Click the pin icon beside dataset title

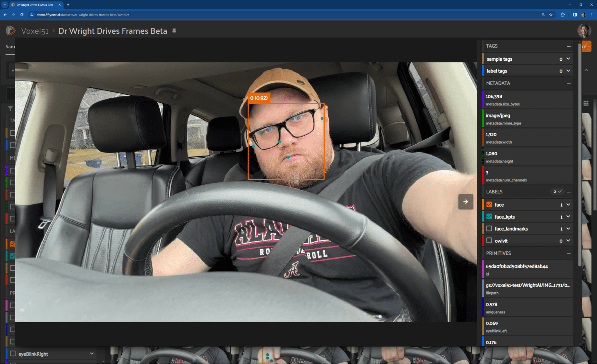tap(174, 31)
